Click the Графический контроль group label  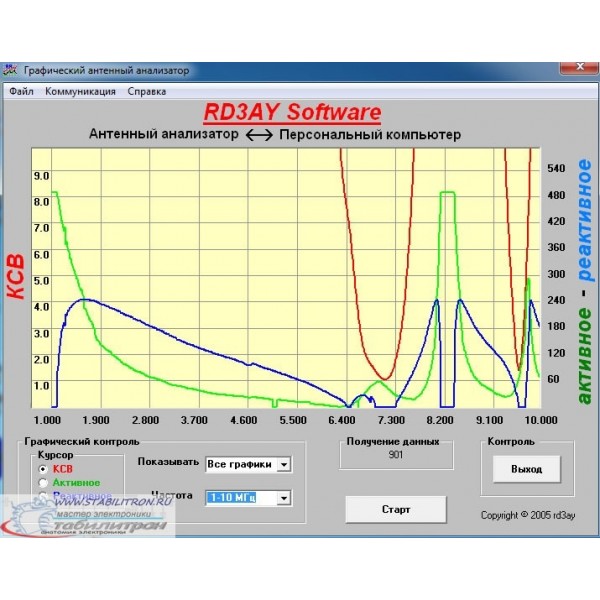tap(82, 442)
